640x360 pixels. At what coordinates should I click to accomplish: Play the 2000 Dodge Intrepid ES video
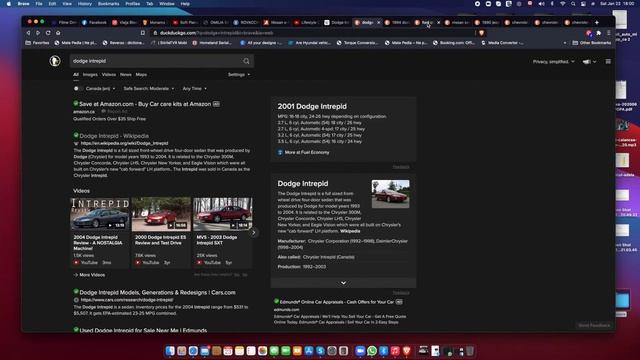click(161, 213)
